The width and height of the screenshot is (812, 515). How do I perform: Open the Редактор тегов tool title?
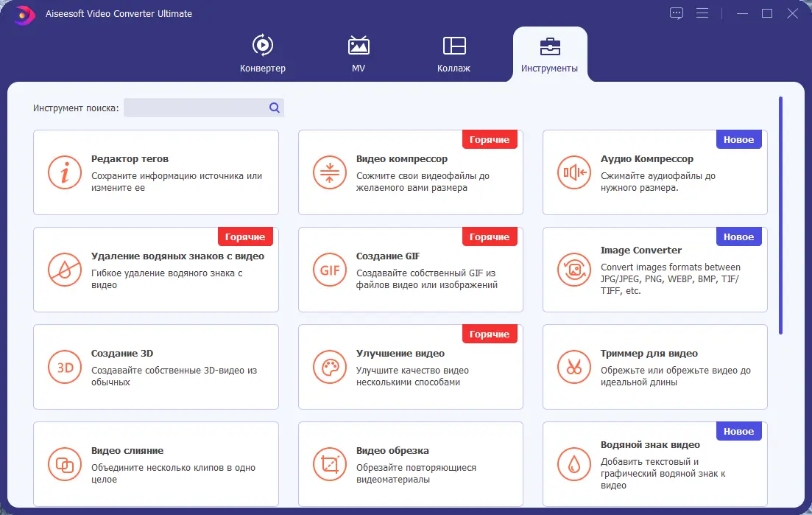(x=130, y=158)
